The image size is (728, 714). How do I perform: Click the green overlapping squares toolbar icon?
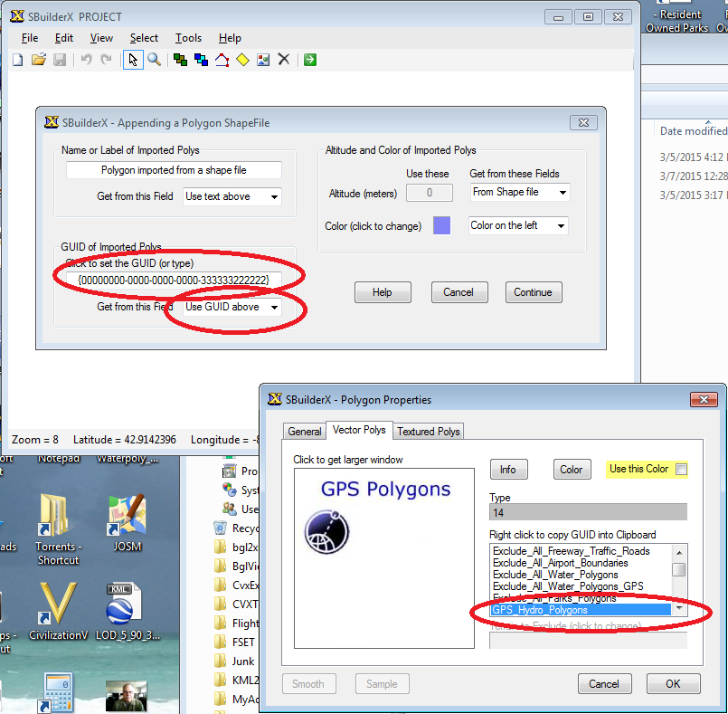[x=180, y=60]
